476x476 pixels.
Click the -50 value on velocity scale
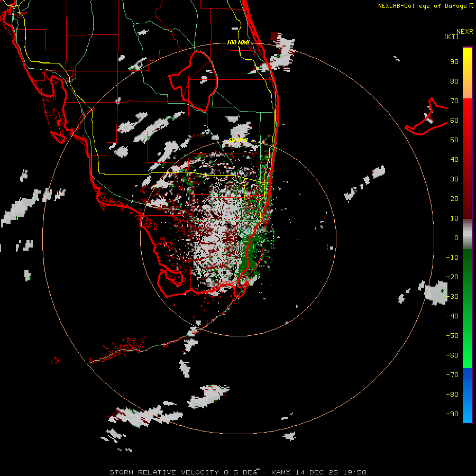(x=452, y=335)
